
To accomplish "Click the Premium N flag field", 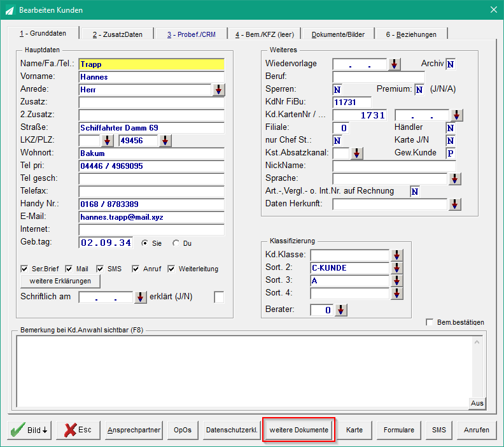I will coord(419,90).
